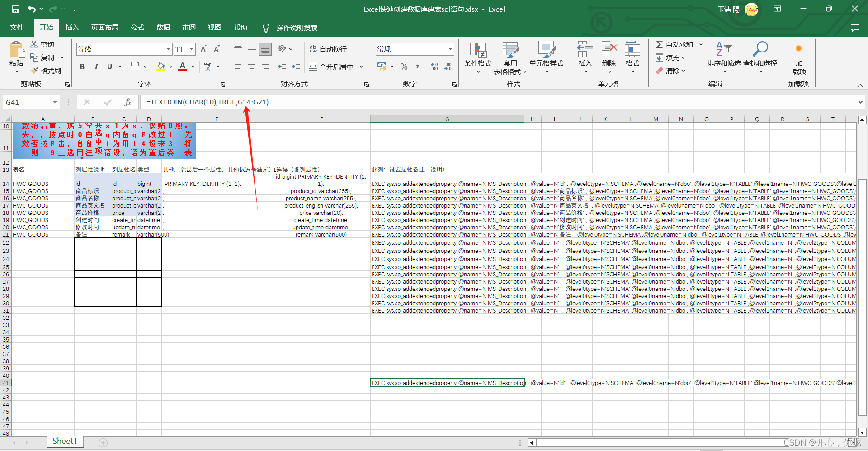Click the Copy icon

click(34, 57)
